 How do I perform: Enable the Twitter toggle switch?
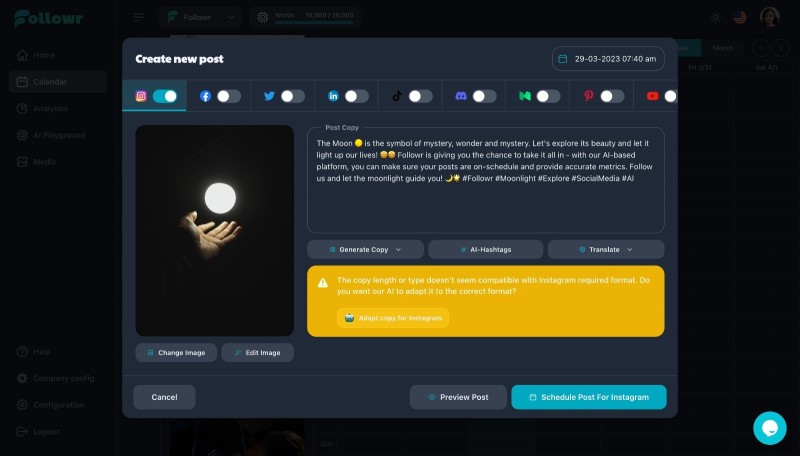click(x=293, y=96)
